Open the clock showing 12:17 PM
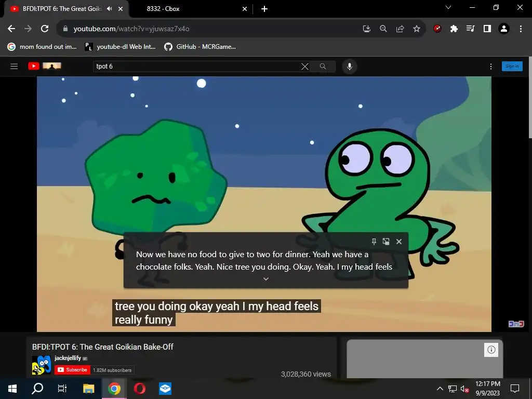This screenshot has height=399, width=532. pyautogui.click(x=488, y=389)
